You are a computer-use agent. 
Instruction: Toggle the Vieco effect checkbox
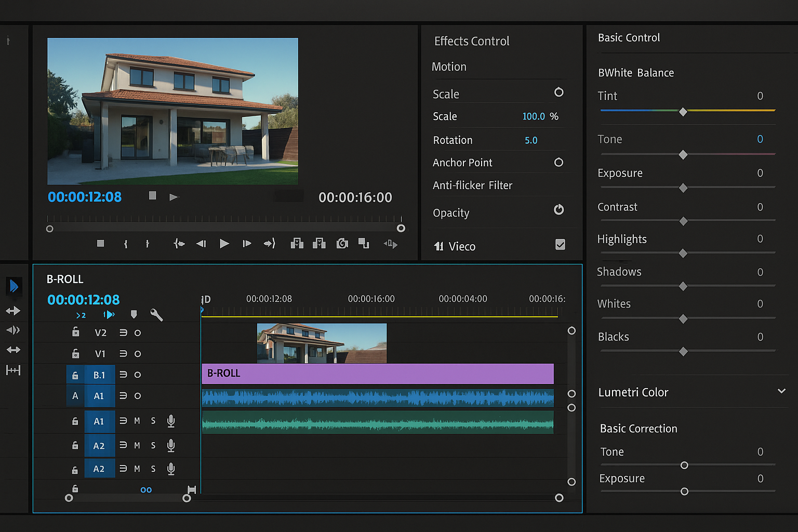[560, 245]
